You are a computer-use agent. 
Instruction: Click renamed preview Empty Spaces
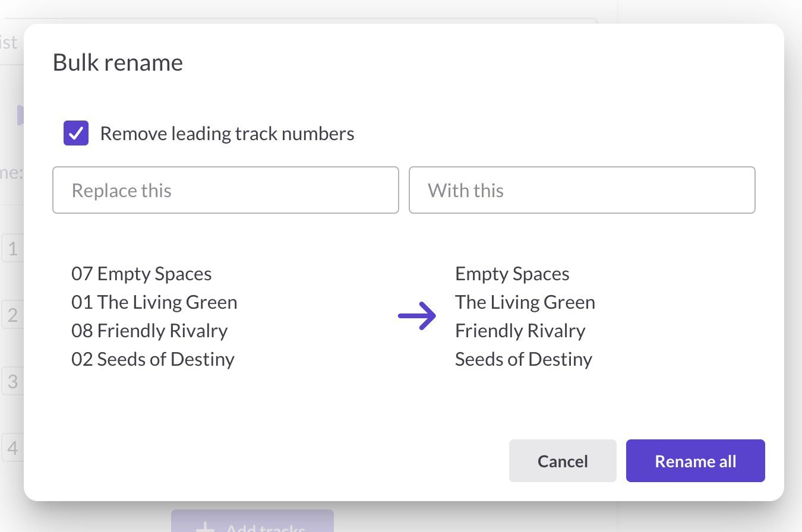tap(512, 274)
